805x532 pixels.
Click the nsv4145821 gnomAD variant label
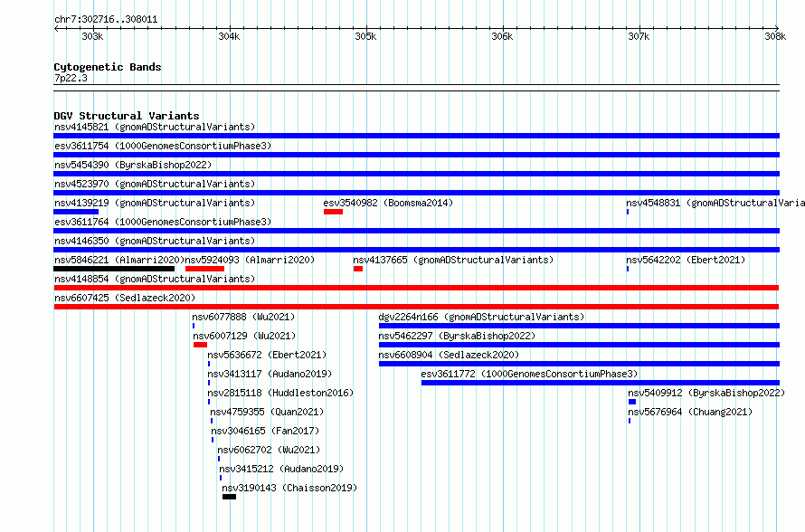[x=155, y=127]
